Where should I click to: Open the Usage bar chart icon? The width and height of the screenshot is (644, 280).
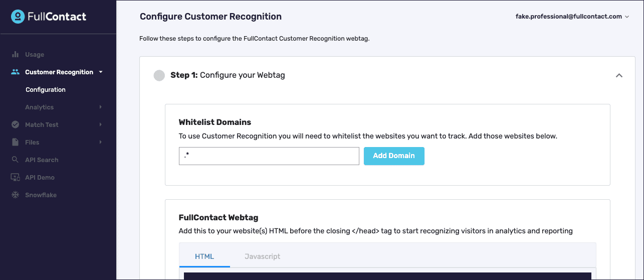point(16,54)
